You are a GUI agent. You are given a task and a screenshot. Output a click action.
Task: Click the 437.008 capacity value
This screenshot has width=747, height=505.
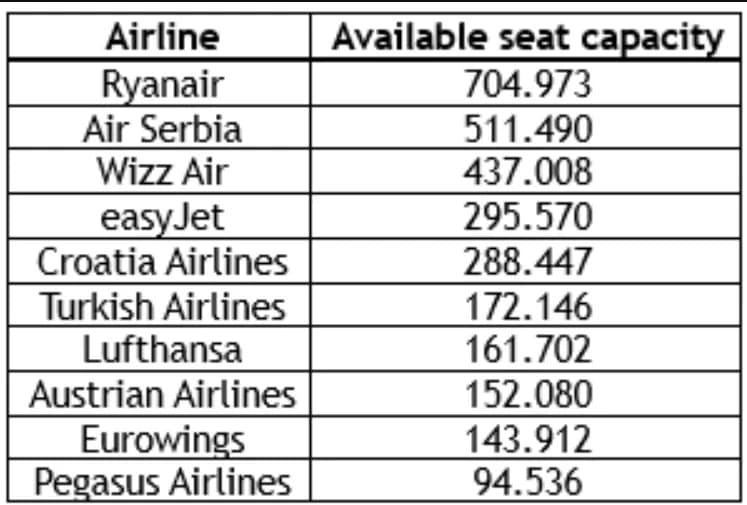click(528, 172)
